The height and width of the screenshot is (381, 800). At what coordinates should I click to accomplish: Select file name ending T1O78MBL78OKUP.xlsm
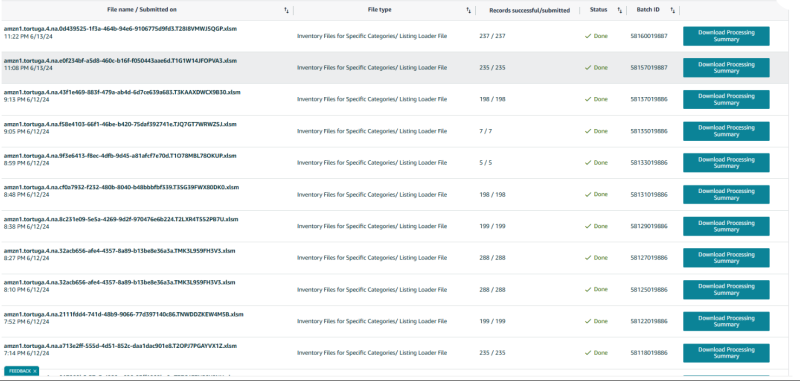[120, 156]
